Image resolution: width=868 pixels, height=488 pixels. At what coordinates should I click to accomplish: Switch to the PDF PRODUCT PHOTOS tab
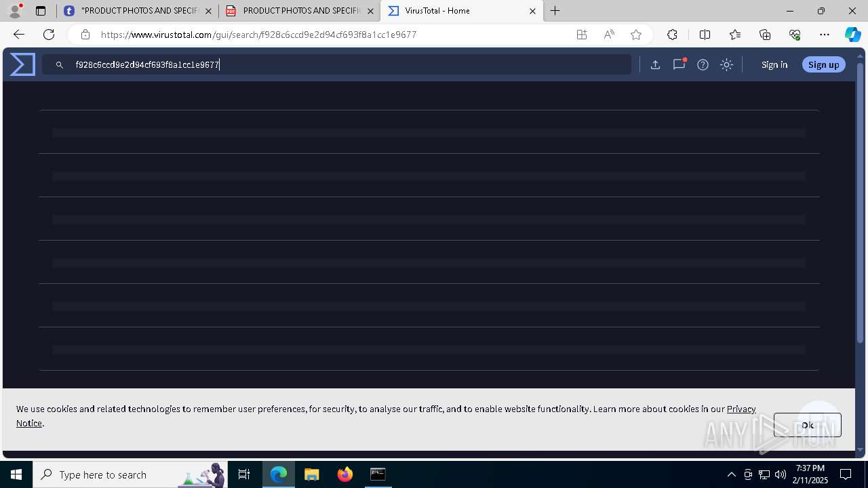(x=300, y=11)
